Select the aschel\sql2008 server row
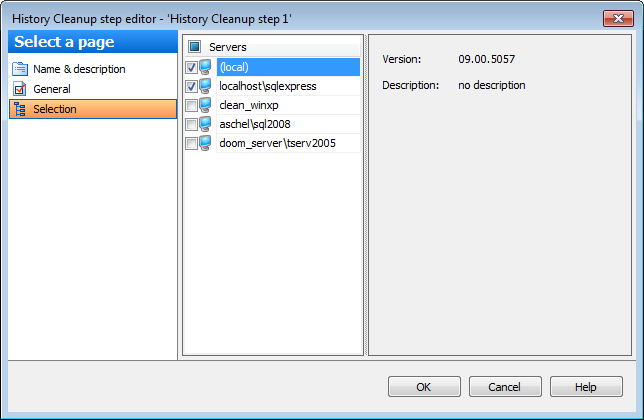The image size is (644, 420). click(x=288, y=124)
